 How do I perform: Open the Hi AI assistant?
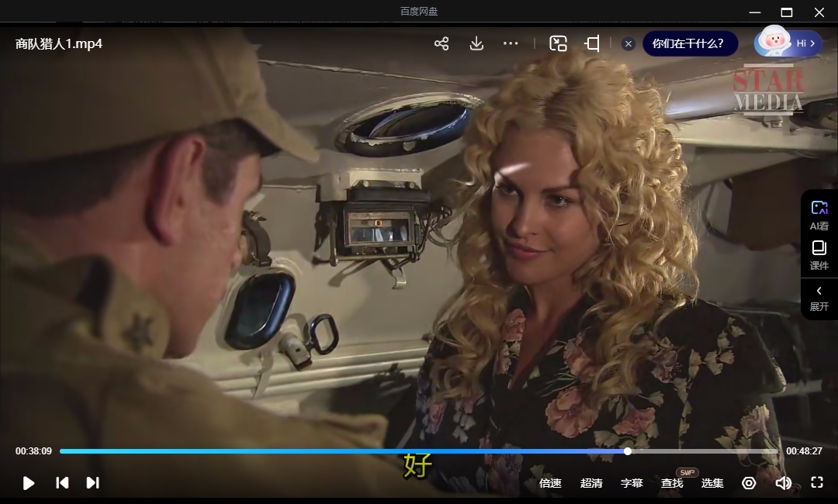788,43
